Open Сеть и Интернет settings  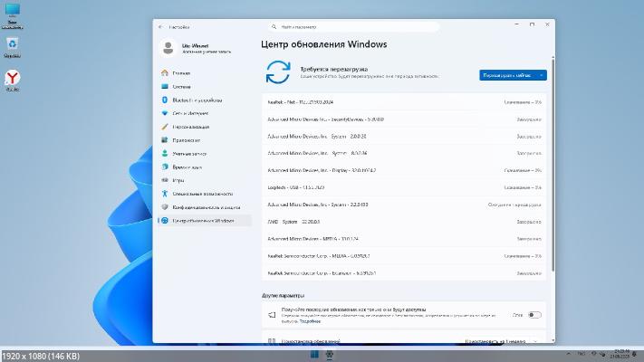(188, 113)
